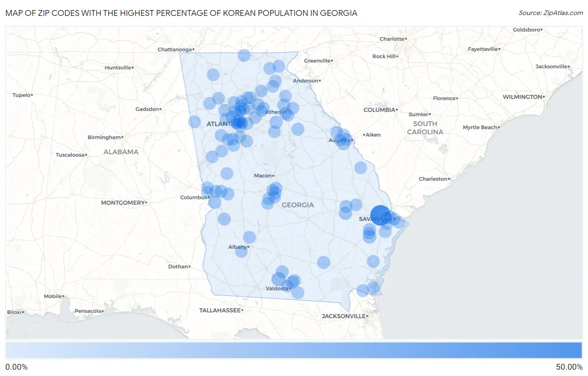Click the Columbus city label

(194, 197)
